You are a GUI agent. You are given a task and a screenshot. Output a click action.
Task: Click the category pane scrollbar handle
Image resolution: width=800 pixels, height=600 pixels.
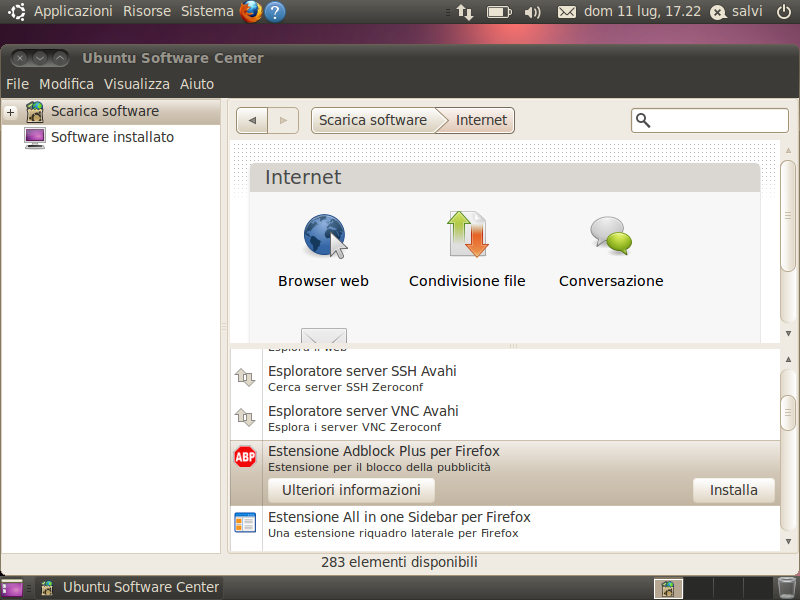click(x=788, y=216)
